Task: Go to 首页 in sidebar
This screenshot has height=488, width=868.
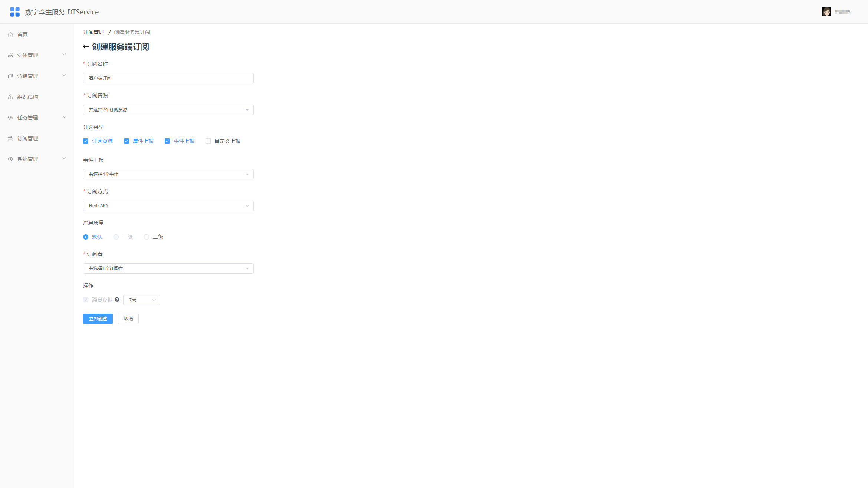Action: [x=37, y=34]
